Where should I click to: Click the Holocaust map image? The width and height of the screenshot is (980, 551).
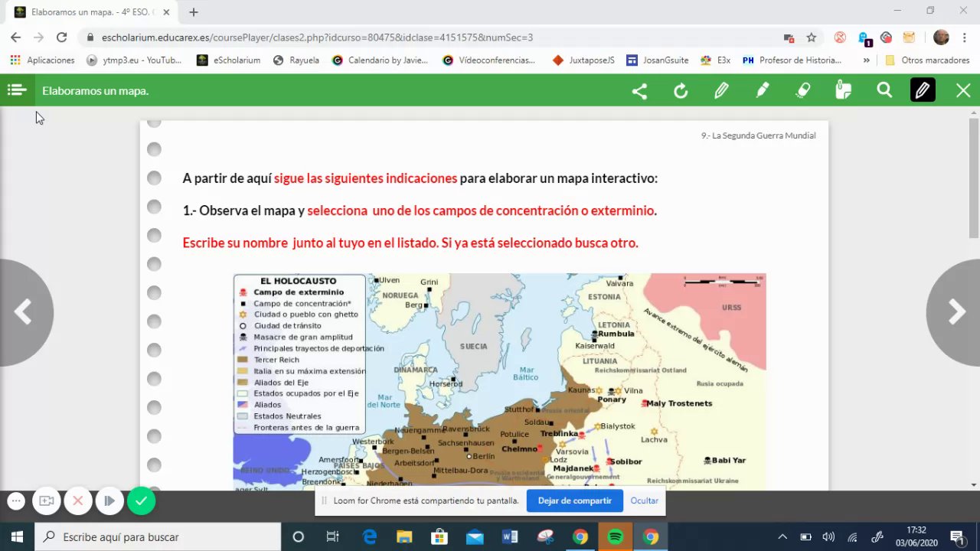[499, 382]
